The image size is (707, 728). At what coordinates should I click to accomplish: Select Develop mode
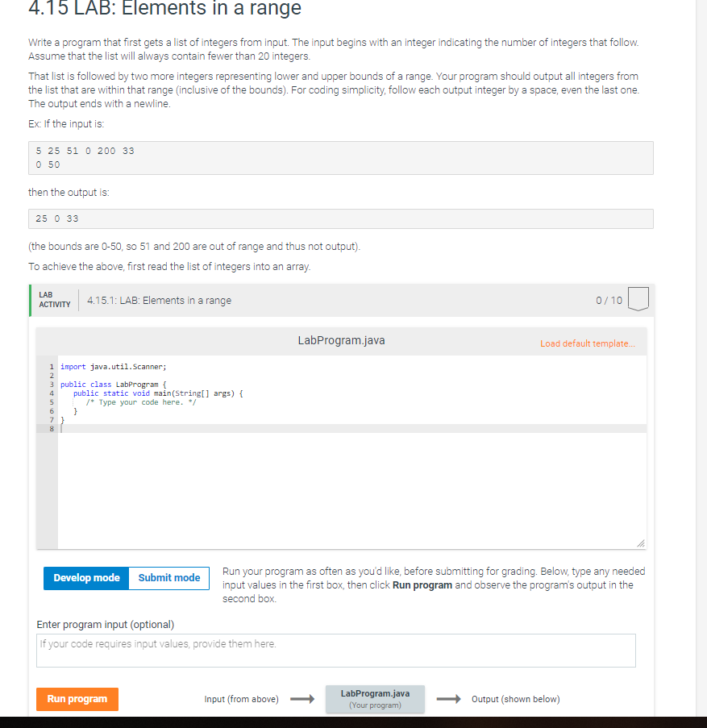tap(85, 578)
